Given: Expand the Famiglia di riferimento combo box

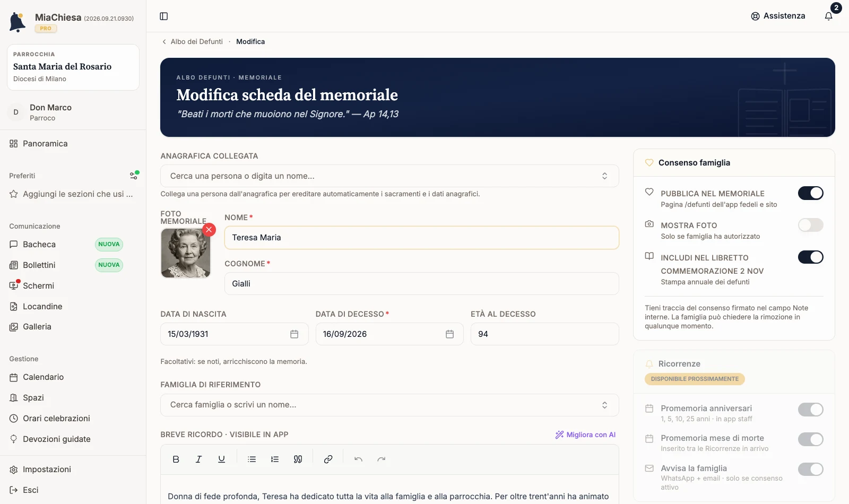Looking at the screenshot, I should pyautogui.click(x=389, y=405).
